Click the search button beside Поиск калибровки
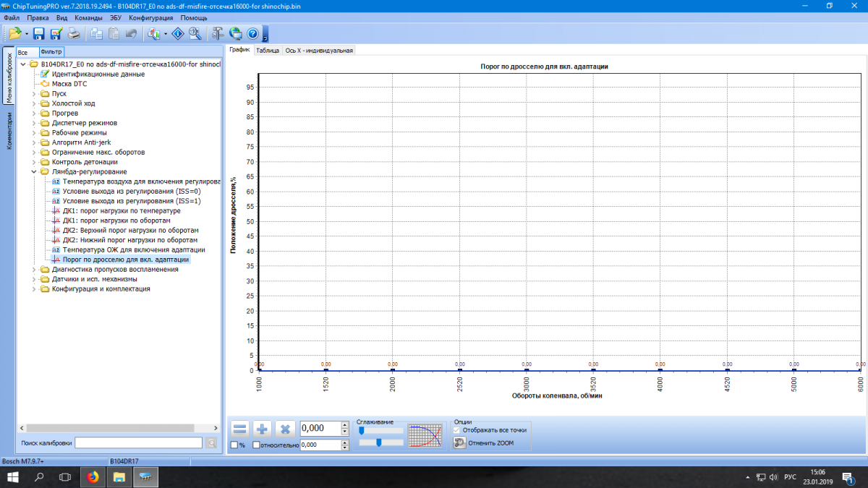 [x=211, y=442]
